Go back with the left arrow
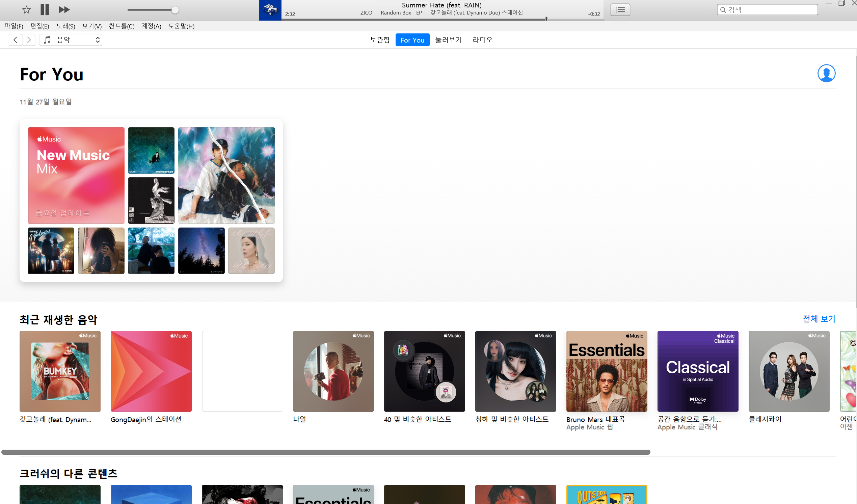Screen dimensions: 857x504 (x=15, y=40)
